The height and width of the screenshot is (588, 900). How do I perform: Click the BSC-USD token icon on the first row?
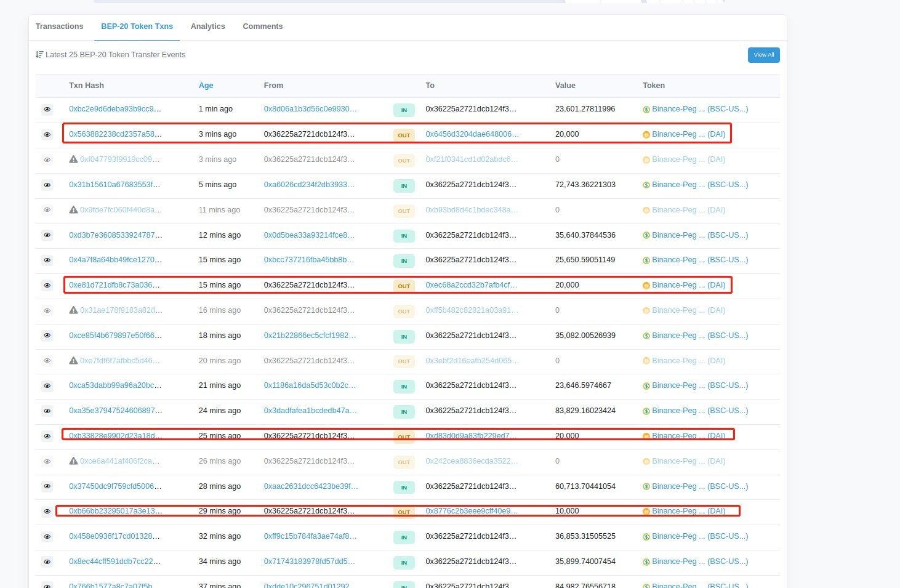click(x=646, y=109)
